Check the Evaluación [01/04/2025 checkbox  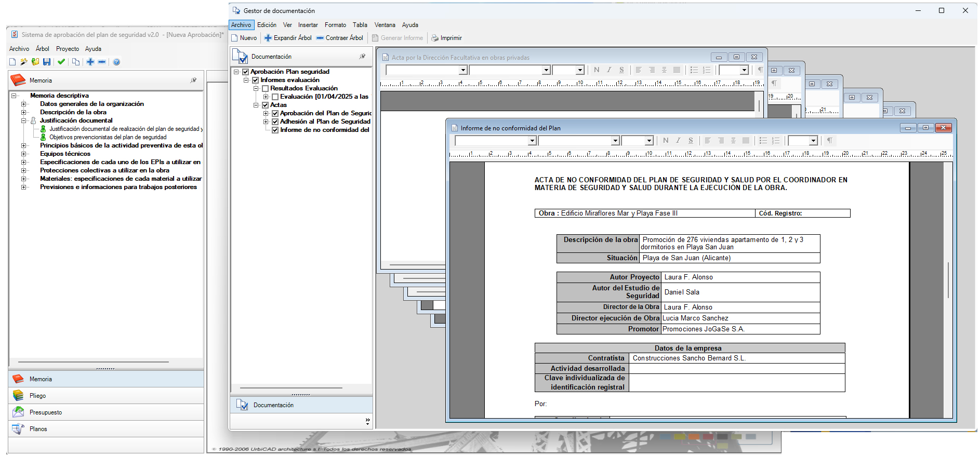pos(275,97)
